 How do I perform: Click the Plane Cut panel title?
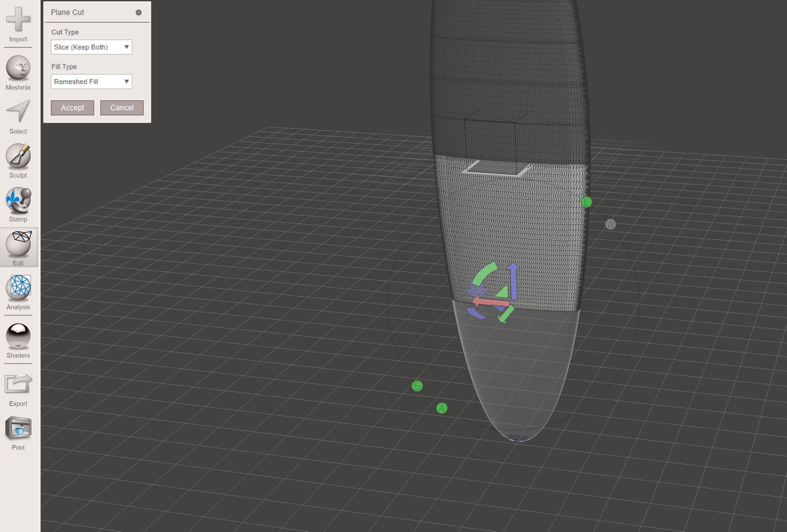[x=67, y=12]
